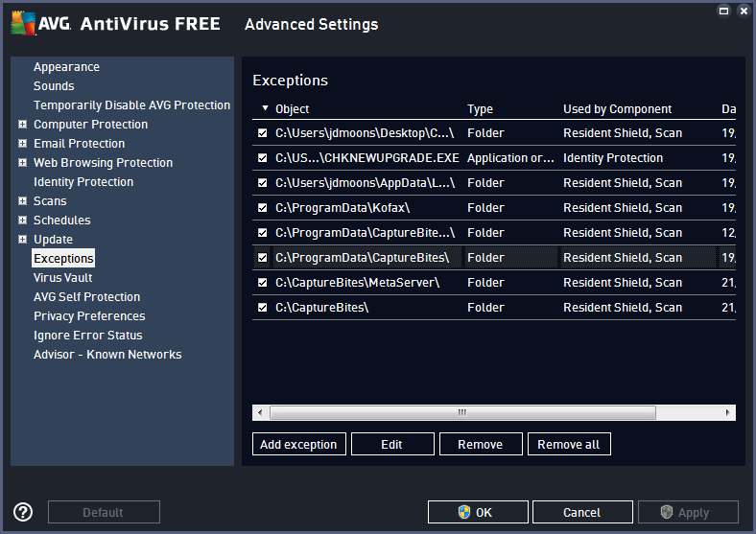The width and height of the screenshot is (756, 534).
Task: Expand the Email Protection tree node
Action: click(x=22, y=143)
